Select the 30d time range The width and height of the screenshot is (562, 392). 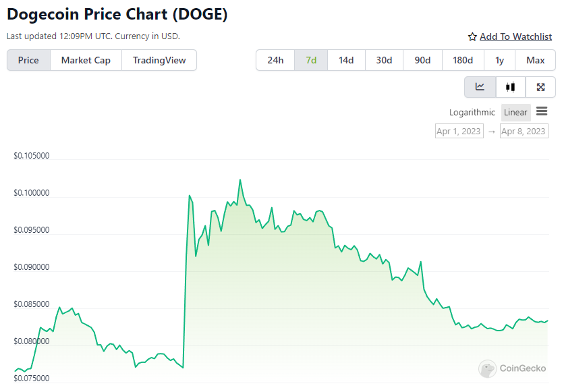tap(384, 60)
